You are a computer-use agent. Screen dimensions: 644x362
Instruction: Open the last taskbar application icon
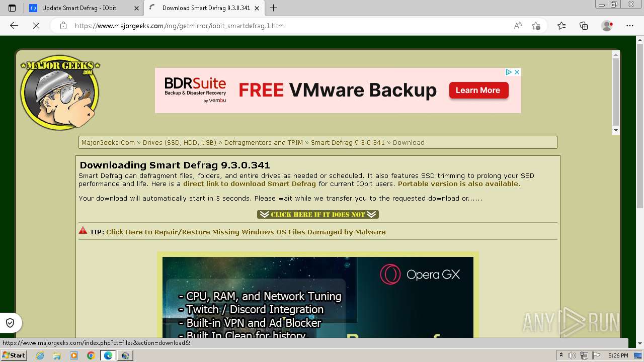[x=125, y=355]
